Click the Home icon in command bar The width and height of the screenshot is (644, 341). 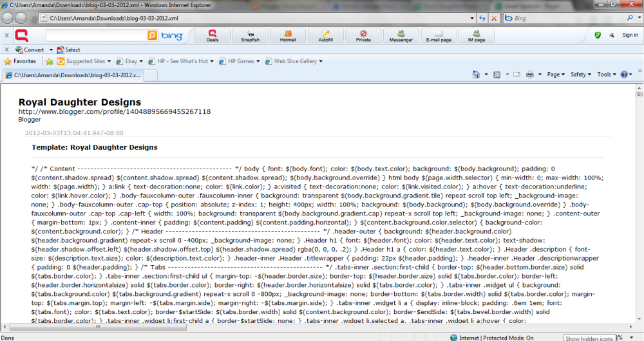[475, 75]
